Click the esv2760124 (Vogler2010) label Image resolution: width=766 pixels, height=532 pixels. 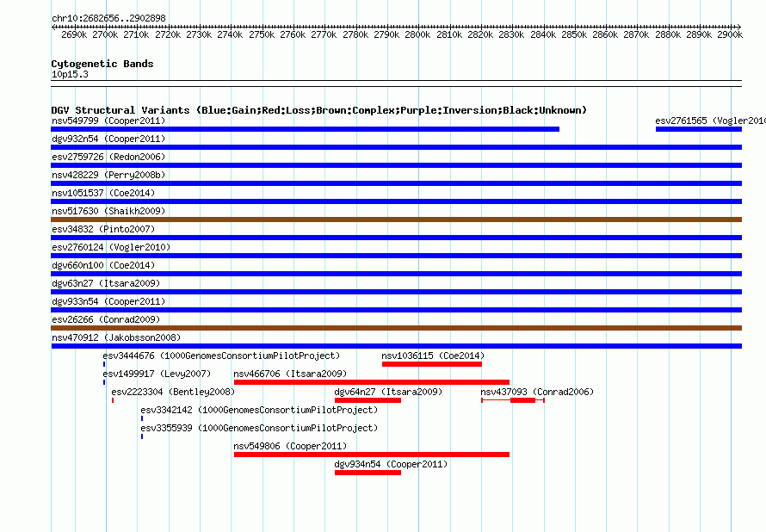click(111, 247)
